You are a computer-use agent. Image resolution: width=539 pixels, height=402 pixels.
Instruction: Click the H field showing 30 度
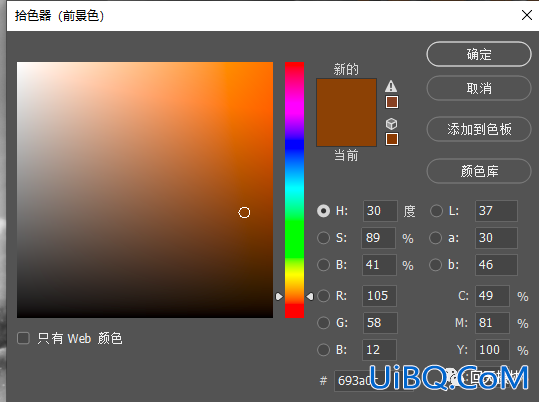click(380, 211)
